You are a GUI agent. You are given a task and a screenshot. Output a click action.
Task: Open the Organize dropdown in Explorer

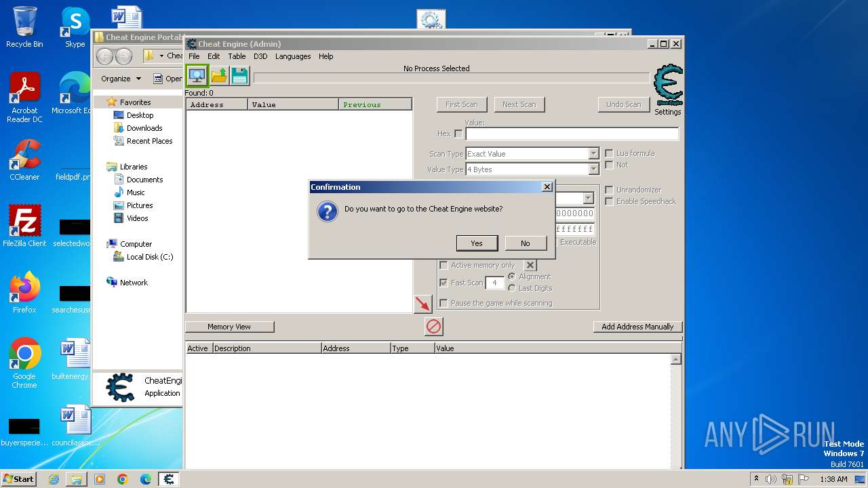(x=121, y=79)
